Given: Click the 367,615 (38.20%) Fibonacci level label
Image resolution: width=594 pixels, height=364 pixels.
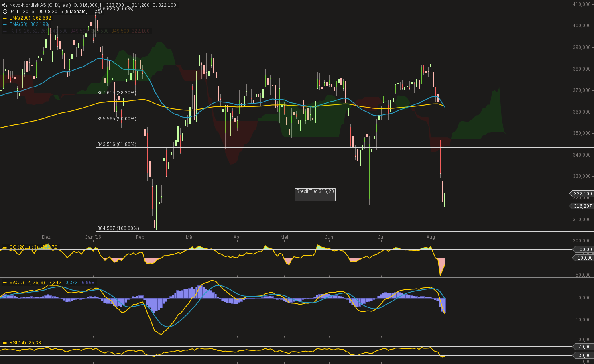Looking at the screenshot, I should 116,92.
